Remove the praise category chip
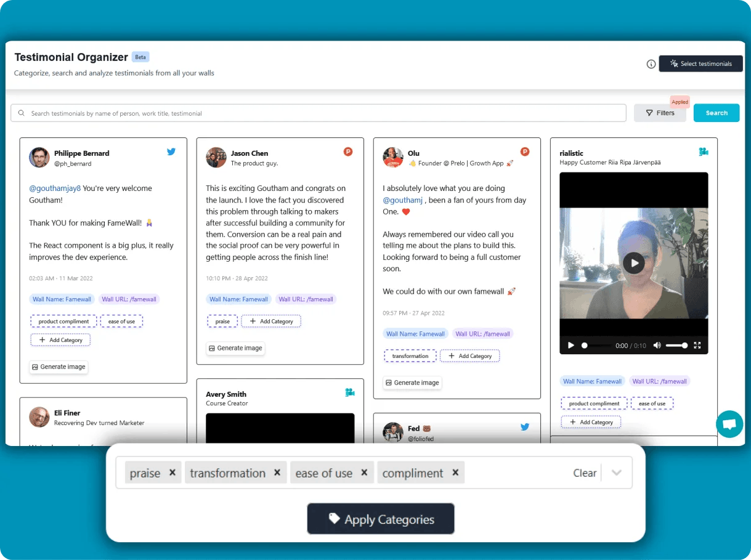The width and height of the screenshot is (751, 560). pyautogui.click(x=173, y=473)
